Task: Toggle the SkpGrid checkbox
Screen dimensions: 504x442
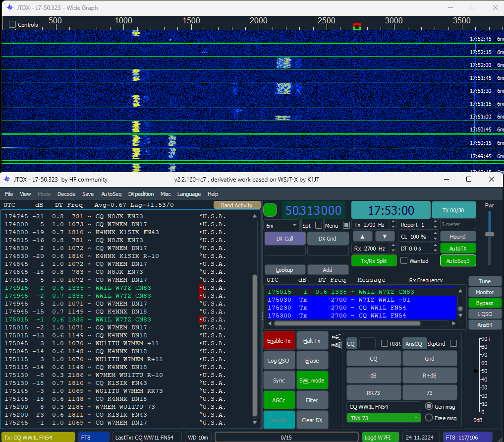Action: [453, 343]
